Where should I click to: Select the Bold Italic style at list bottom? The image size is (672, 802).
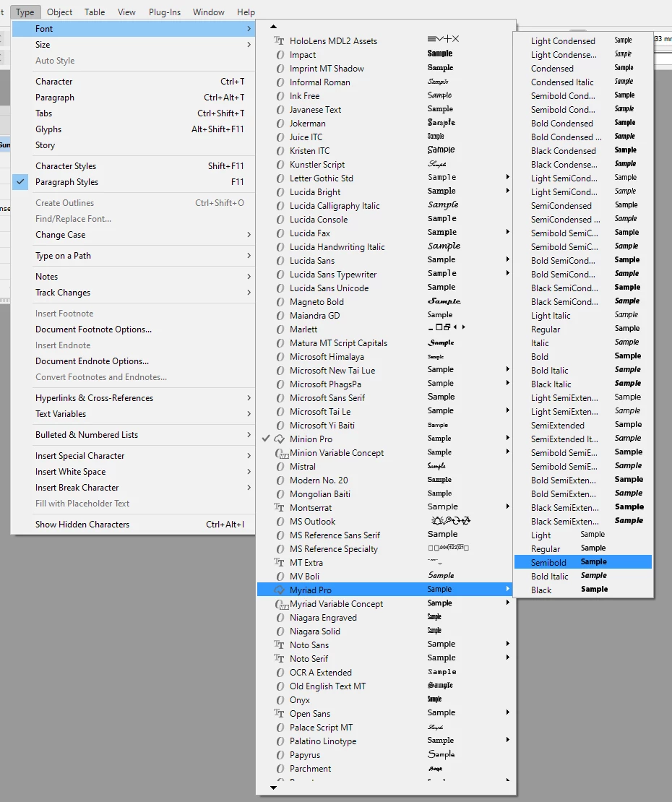(583, 576)
